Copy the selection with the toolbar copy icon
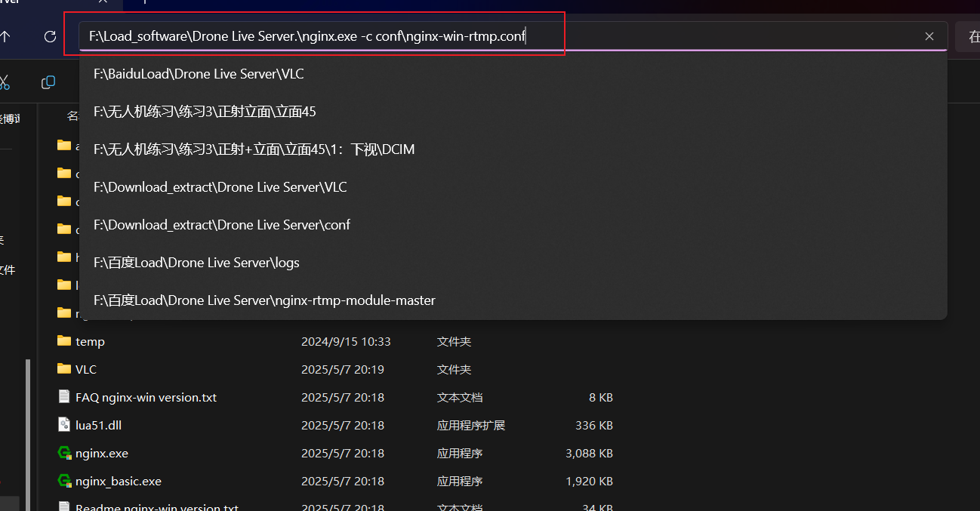This screenshot has width=980, height=511. 48,82
